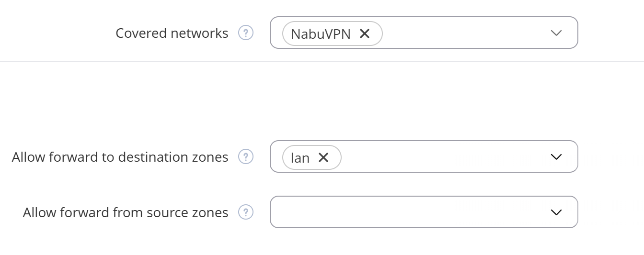The image size is (644, 255).
Task: Expand the Covered networks dropdown arrow
Action: point(556,33)
